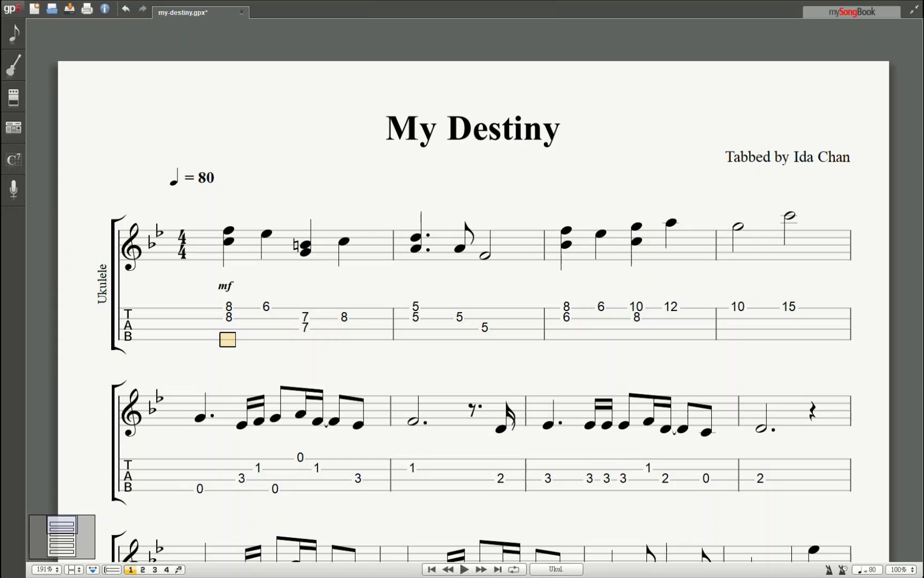
Task: Select fret 12 in the third bar
Action: [x=671, y=307]
